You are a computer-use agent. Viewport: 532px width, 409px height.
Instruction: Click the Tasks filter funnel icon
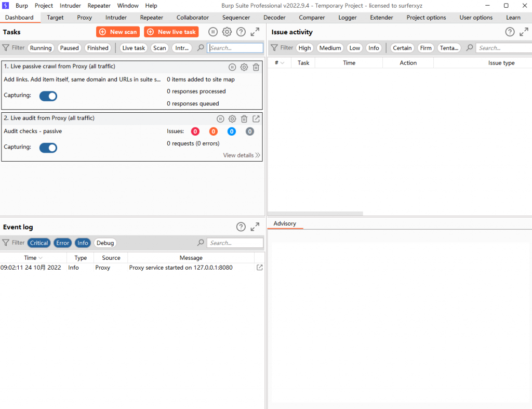[6, 48]
